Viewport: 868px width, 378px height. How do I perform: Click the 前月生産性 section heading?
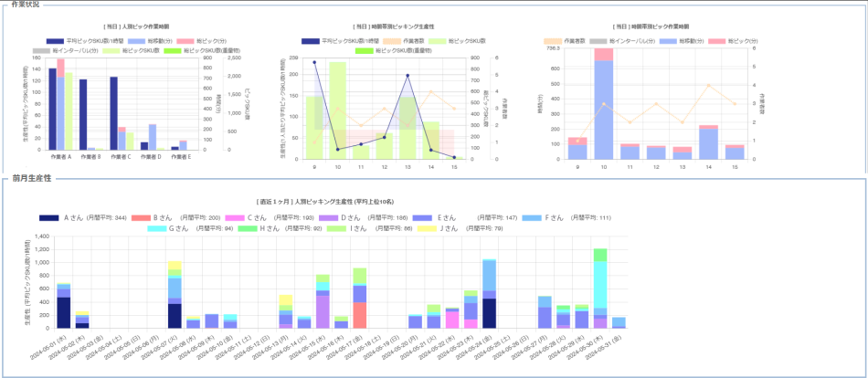32,178
